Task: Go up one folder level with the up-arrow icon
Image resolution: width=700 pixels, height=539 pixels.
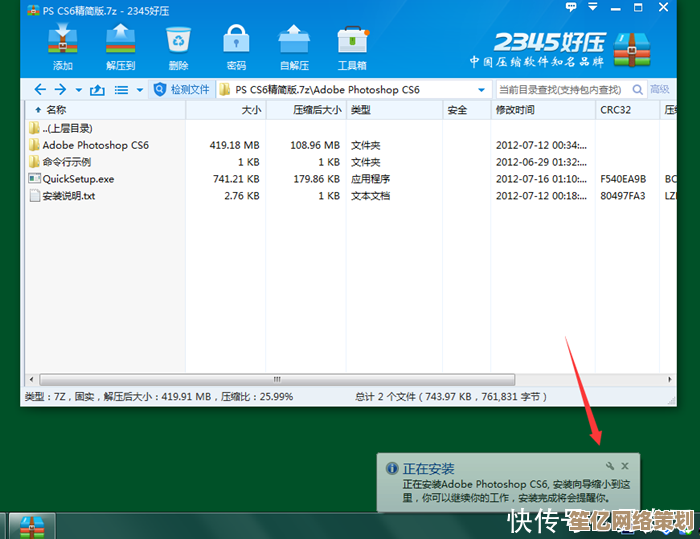Action: click(97, 90)
